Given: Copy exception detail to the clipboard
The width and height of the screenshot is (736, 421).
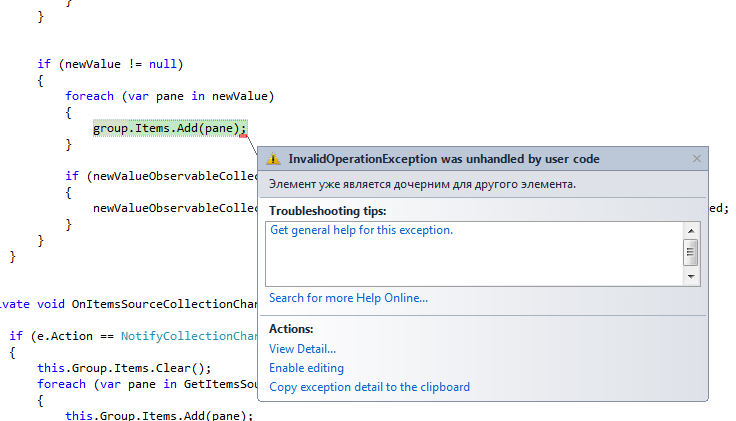Looking at the screenshot, I should coord(369,387).
